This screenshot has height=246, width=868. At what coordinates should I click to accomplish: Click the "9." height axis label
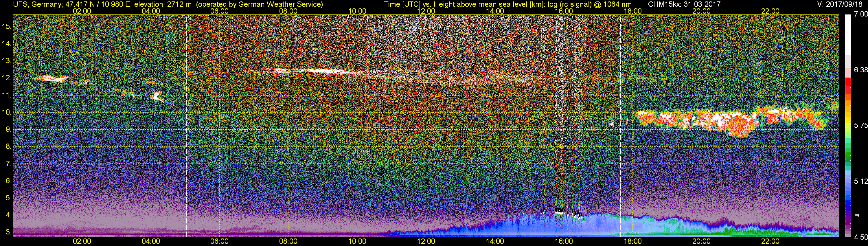tap(8, 129)
